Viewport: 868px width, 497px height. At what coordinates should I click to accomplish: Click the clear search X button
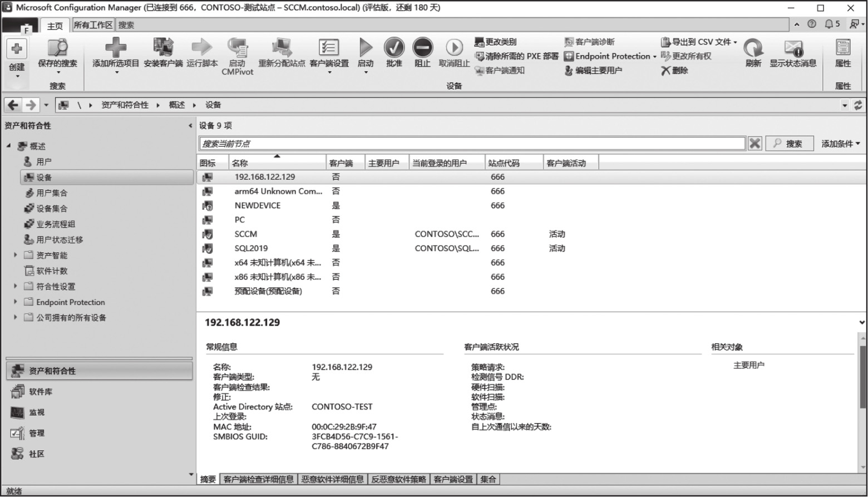(754, 144)
